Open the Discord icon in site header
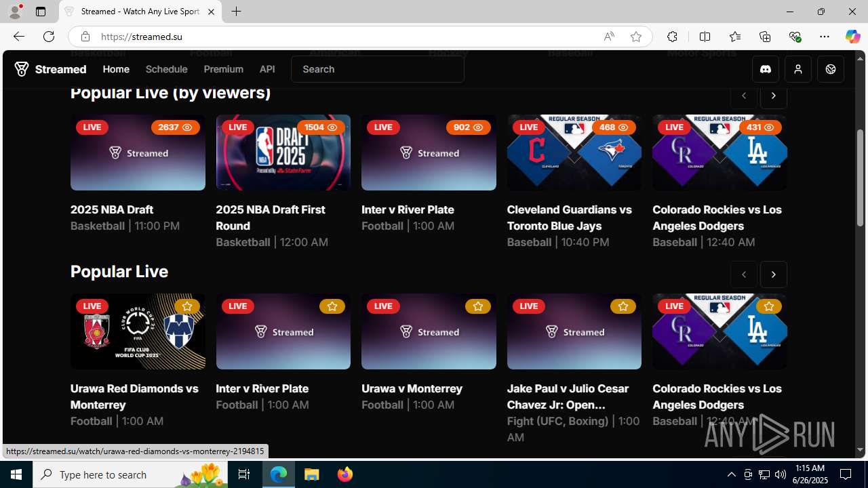 point(766,69)
